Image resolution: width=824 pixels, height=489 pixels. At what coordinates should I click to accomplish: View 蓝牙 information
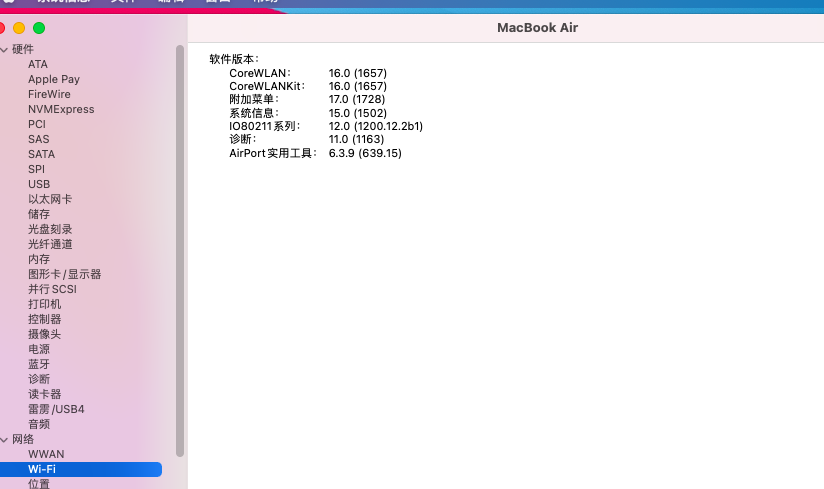pyautogui.click(x=39, y=364)
